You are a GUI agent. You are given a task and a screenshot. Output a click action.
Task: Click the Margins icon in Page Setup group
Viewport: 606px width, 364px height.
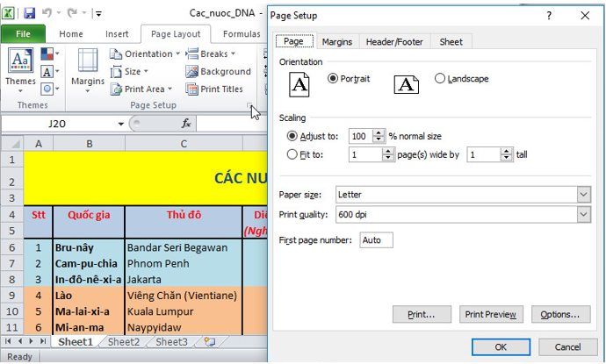click(x=88, y=61)
